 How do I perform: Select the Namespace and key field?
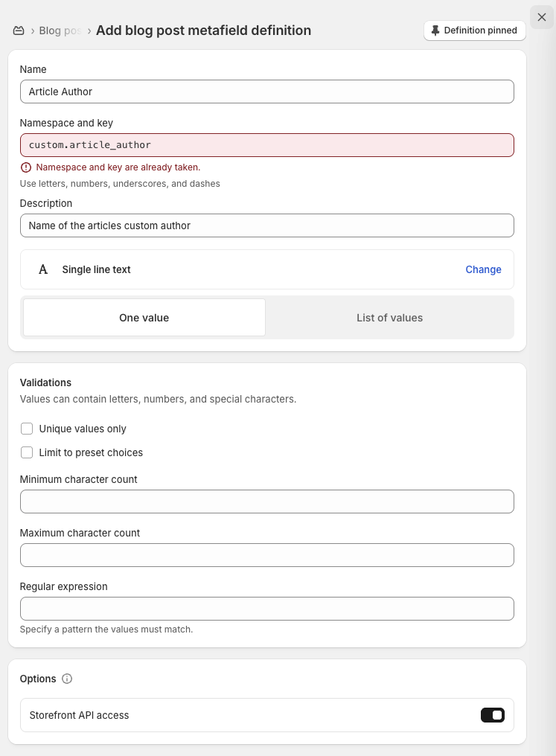tap(266, 145)
